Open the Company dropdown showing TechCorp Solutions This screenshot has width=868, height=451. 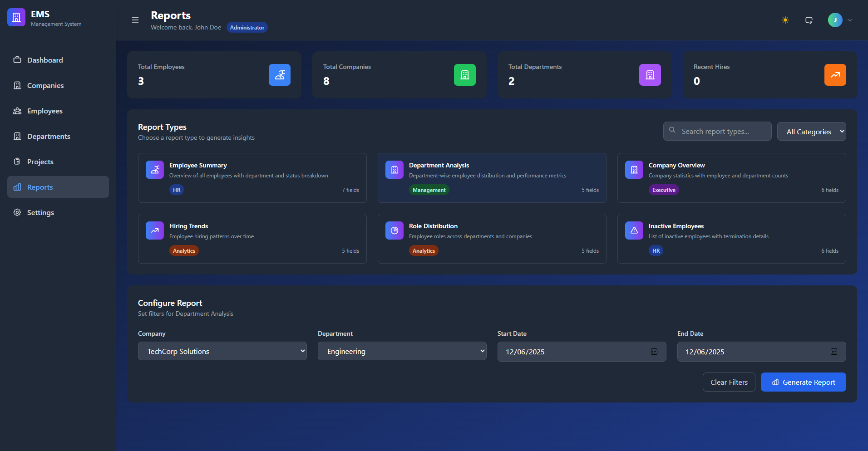coord(222,351)
